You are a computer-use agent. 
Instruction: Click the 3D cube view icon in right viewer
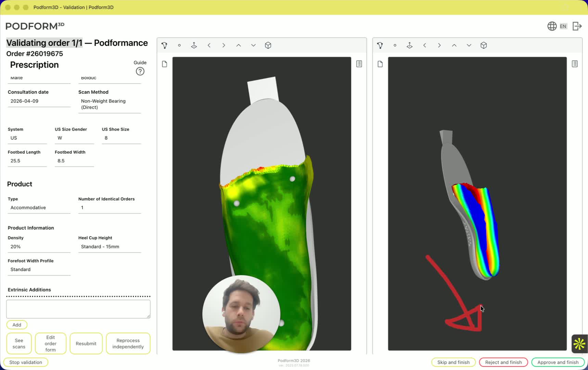(484, 45)
